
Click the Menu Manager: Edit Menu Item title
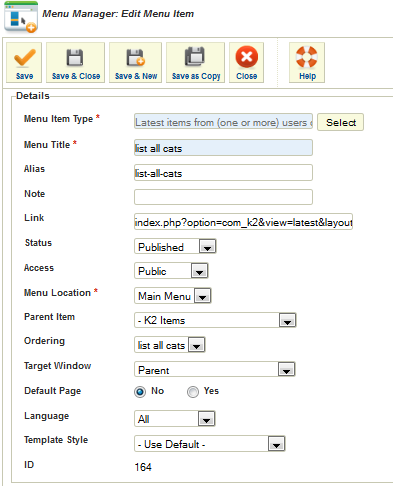click(118, 14)
